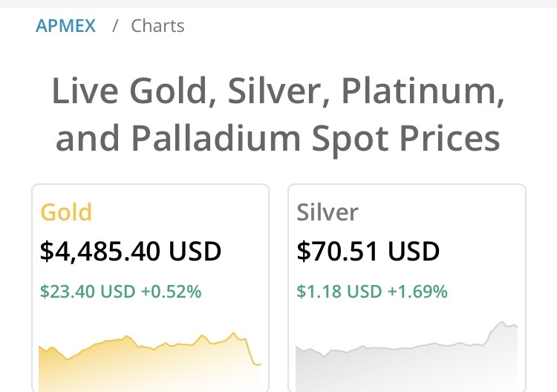This screenshot has height=392, width=557.
Task: Click the "and Palladium Spot Prices" heading line
Action: [x=278, y=139]
